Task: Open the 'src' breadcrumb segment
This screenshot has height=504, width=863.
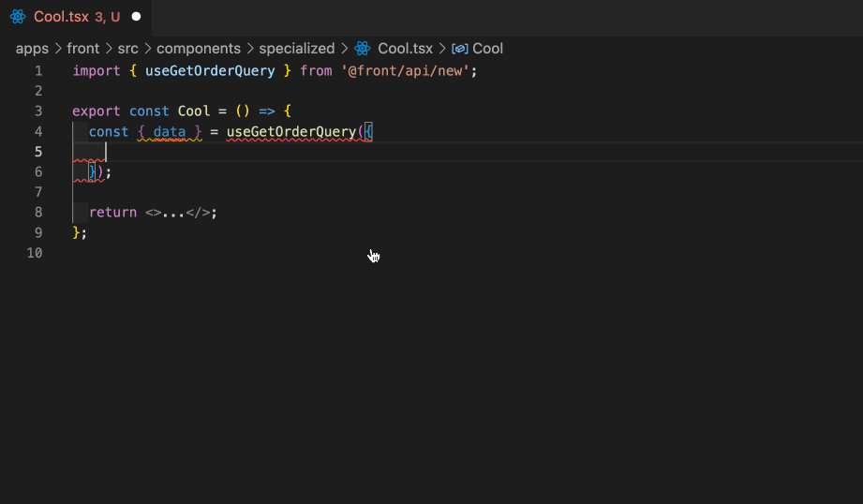Action: 127,49
